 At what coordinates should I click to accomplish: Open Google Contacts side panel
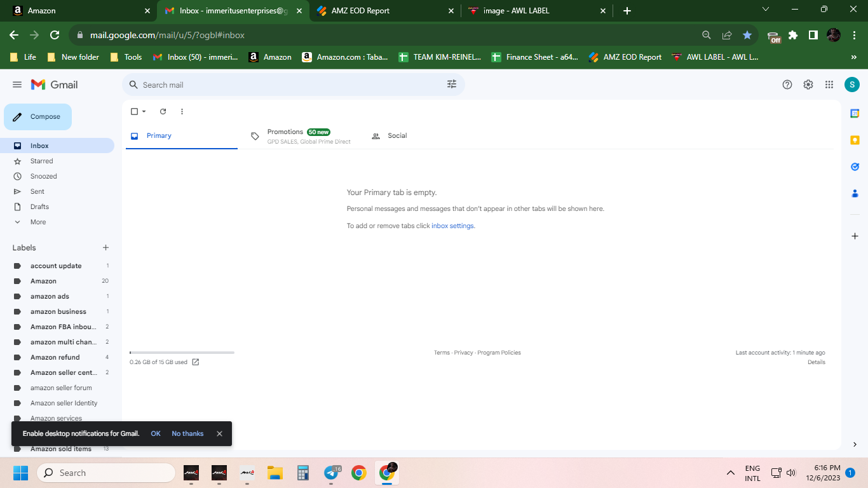[855, 194]
